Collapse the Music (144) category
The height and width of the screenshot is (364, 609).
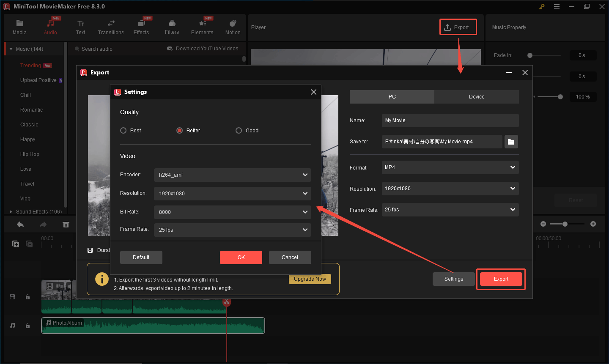(11, 49)
